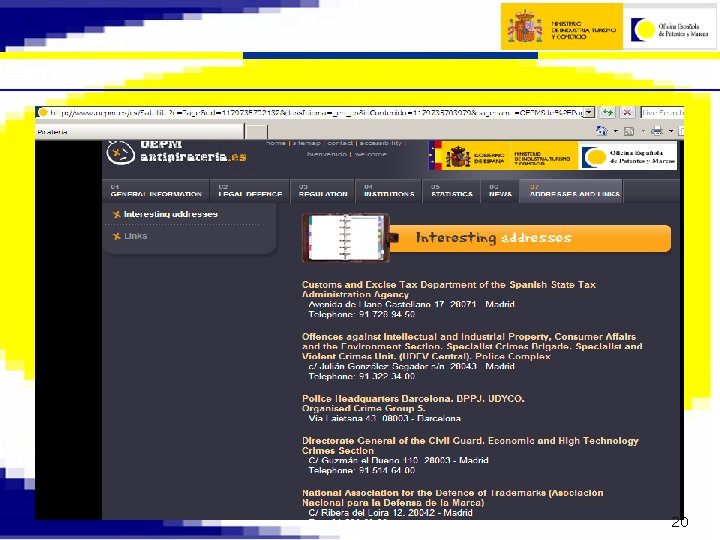Open the Statistics menu
This screenshot has height=540, width=720.
coord(451,191)
